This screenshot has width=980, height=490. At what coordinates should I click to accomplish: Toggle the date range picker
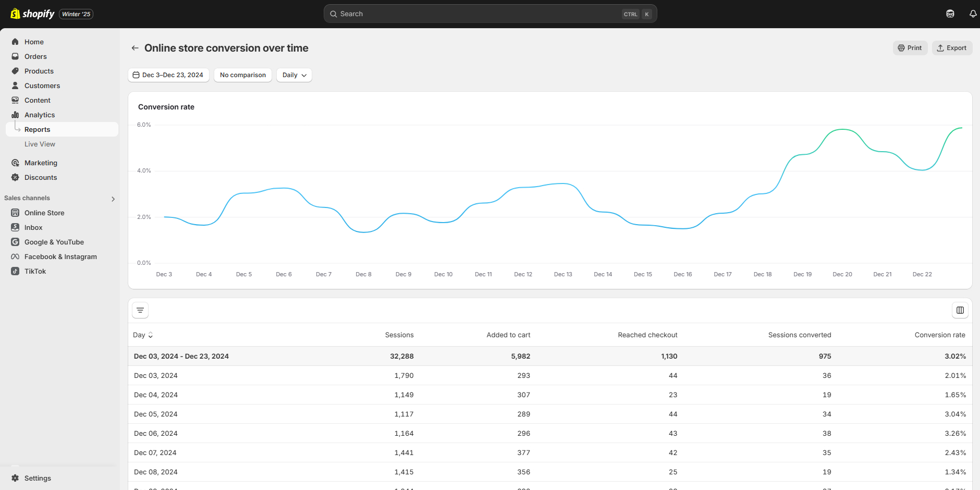(x=168, y=75)
